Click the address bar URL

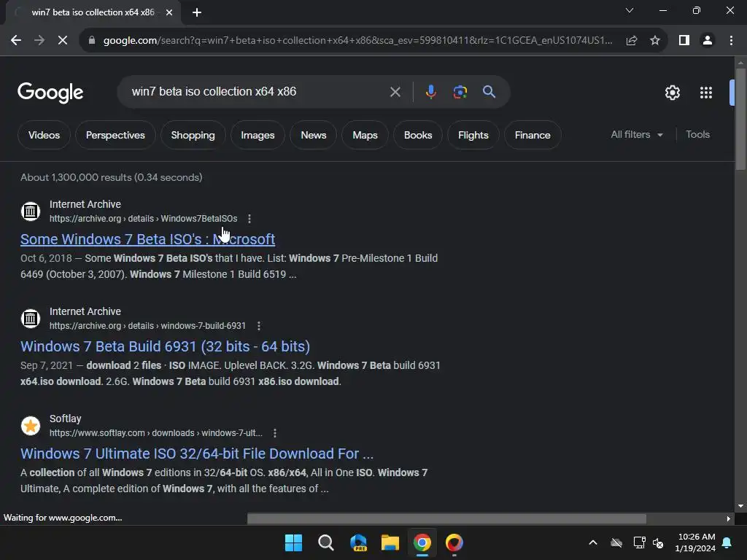(x=357, y=41)
